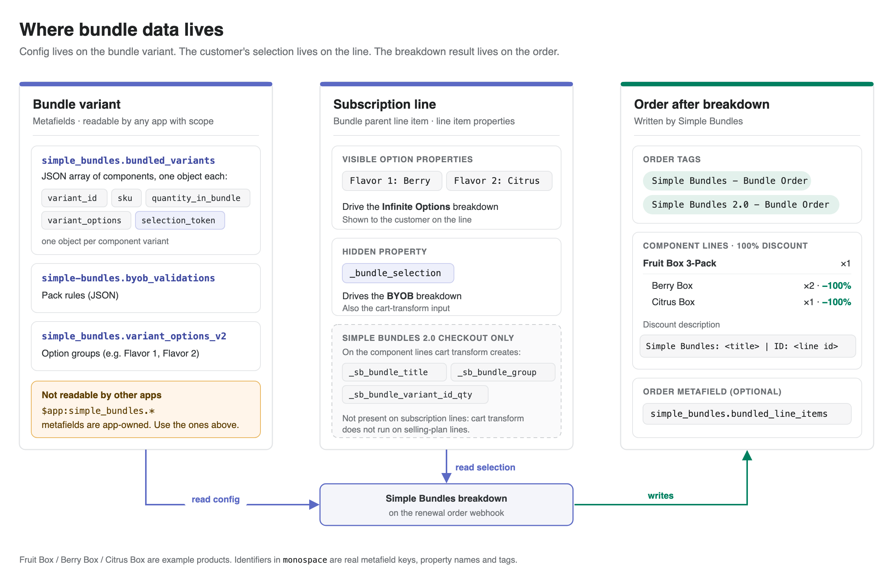
Task: Click the Bundle variant column heading
Action: click(x=77, y=104)
